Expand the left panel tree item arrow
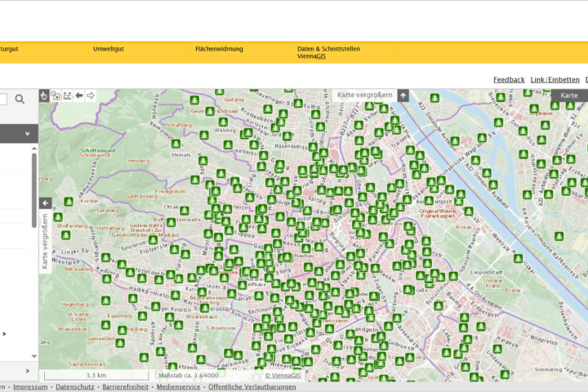 point(4,333)
